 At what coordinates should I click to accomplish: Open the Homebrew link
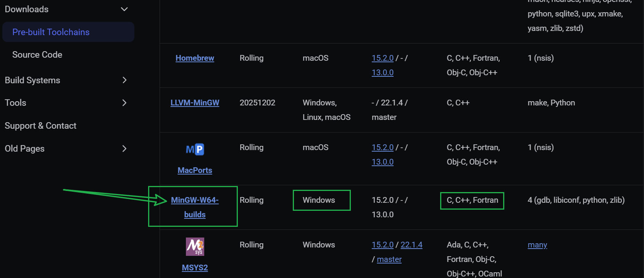(x=195, y=58)
